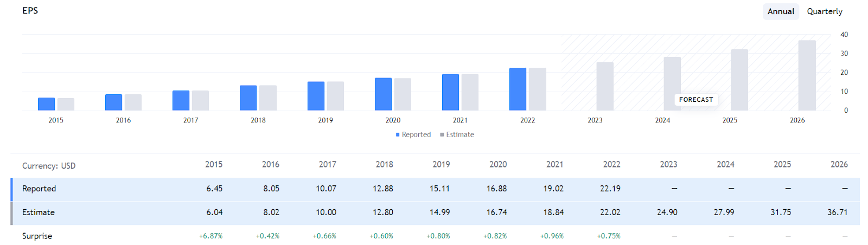Select the Reported table row label
The height and width of the screenshot is (245, 868).
39,189
